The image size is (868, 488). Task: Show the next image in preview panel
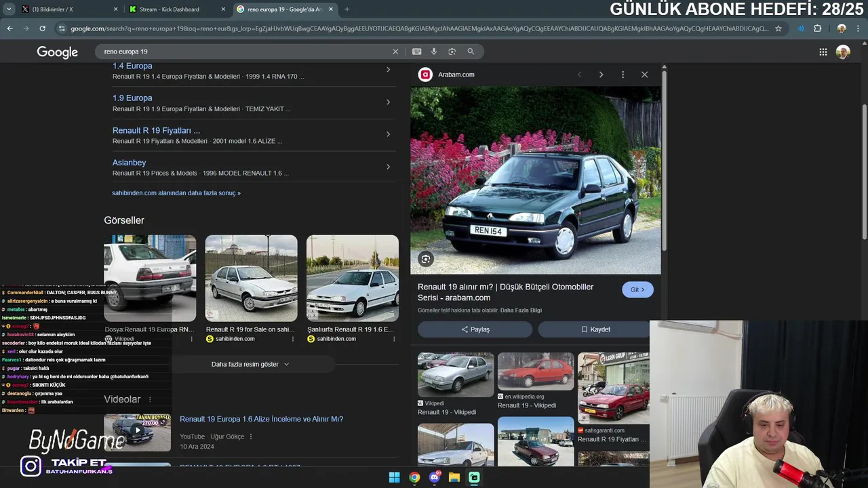click(x=601, y=75)
